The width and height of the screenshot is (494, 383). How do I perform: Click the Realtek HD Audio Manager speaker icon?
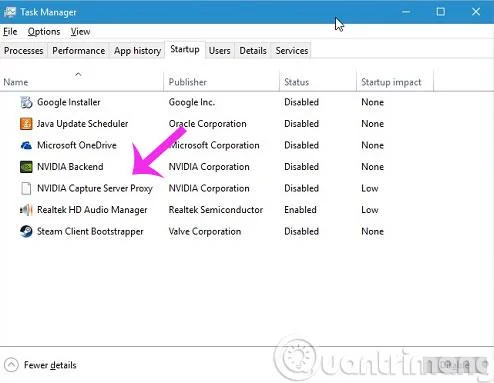26,210
